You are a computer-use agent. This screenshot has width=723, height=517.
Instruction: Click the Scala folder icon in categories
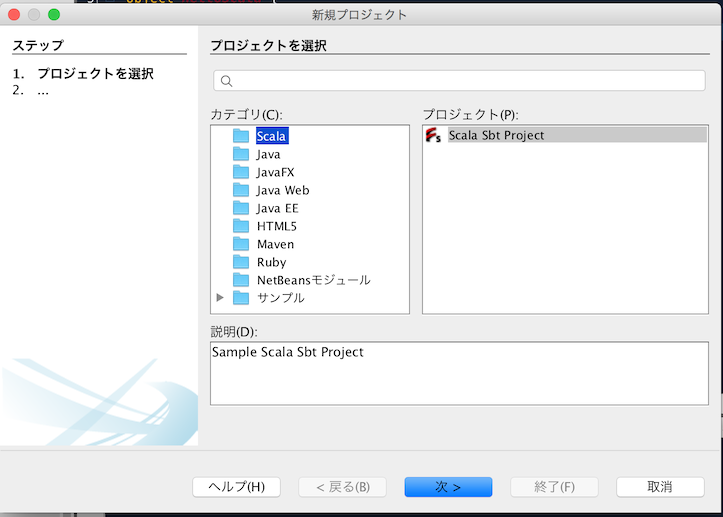pos(240,136)
